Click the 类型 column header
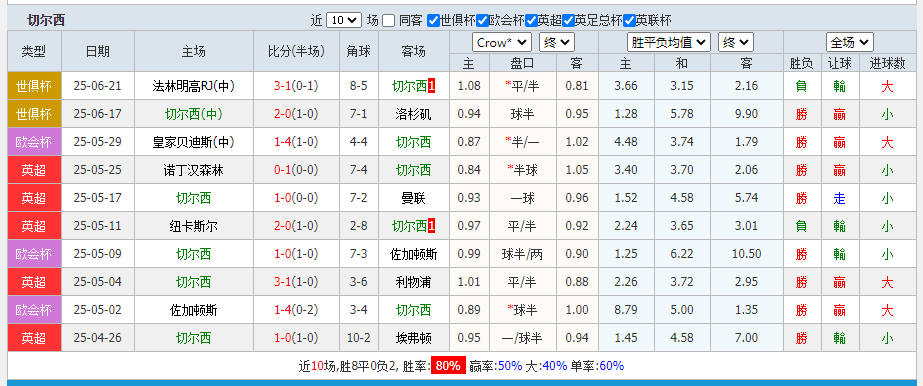The height and width of the screenshot is (386, 923). pos(34,51)
